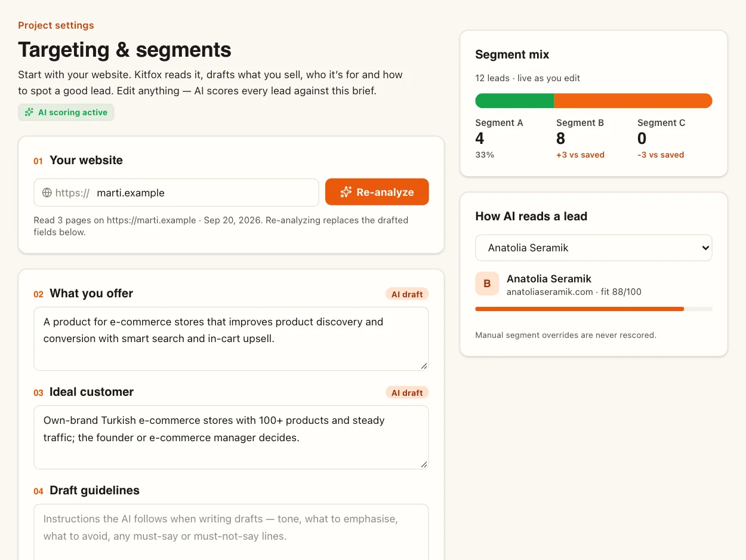
Task: Click the green Segment A portion of the mix bar
Action: pos(514,101)
